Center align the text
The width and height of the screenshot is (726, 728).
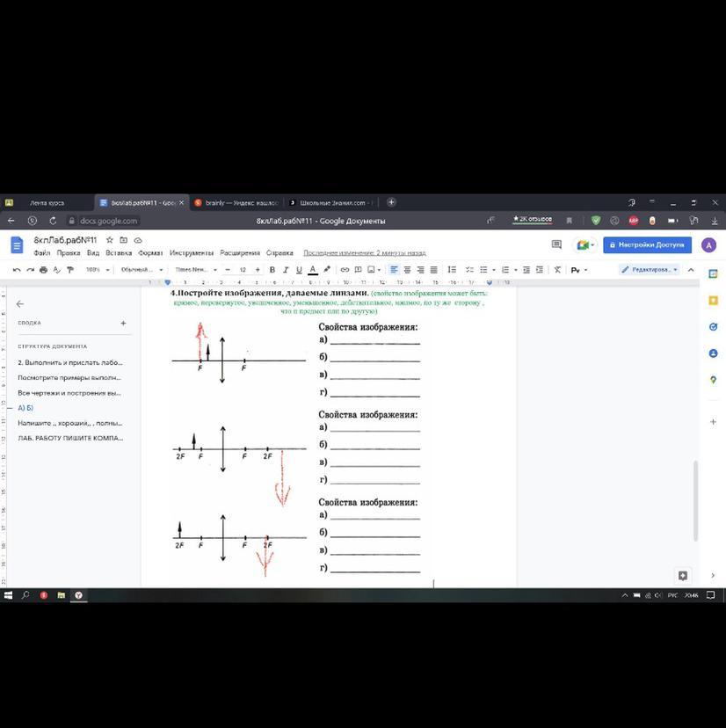pos(407,270)
